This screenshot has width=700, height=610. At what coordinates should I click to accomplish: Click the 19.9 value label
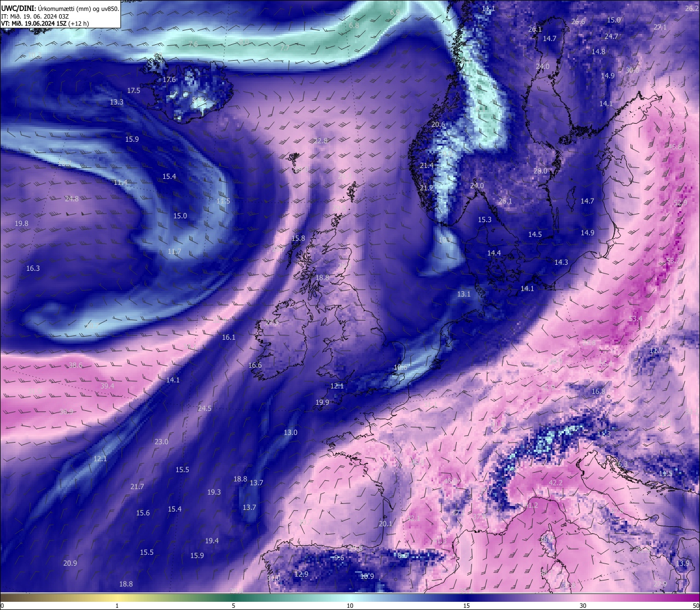click(323, 403)
